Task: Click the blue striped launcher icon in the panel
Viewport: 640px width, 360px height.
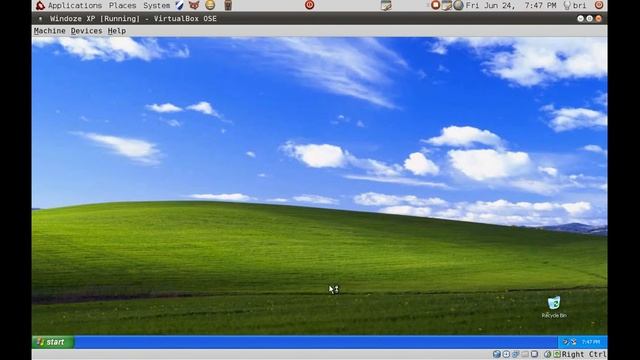Action: pos(179,5)
